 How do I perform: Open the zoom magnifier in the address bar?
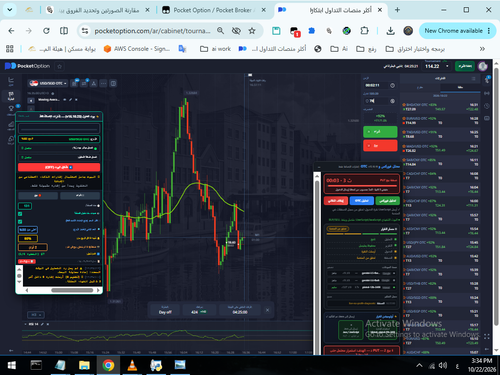pos(220,31)
